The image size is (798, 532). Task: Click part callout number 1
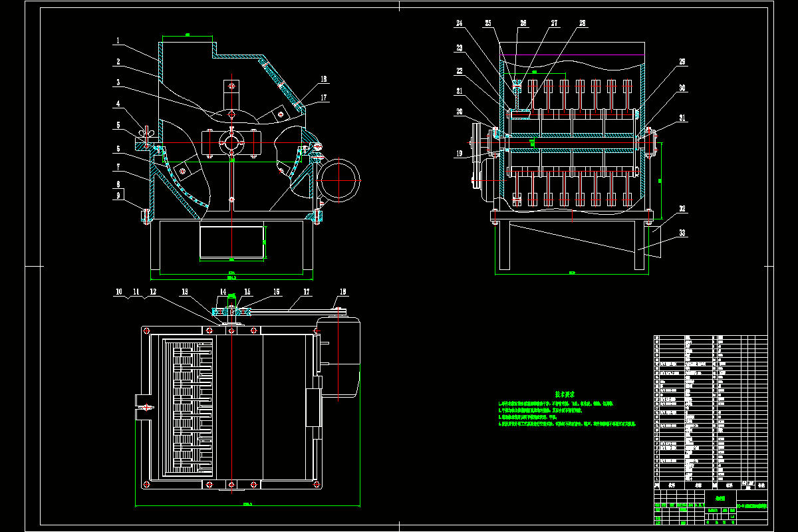(x=118, y=41)
